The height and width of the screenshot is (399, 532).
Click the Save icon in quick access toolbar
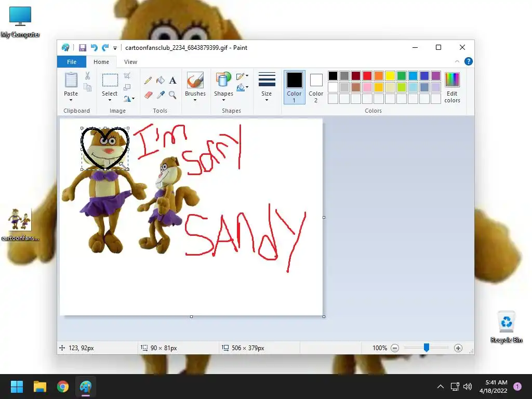pos(83,48)
